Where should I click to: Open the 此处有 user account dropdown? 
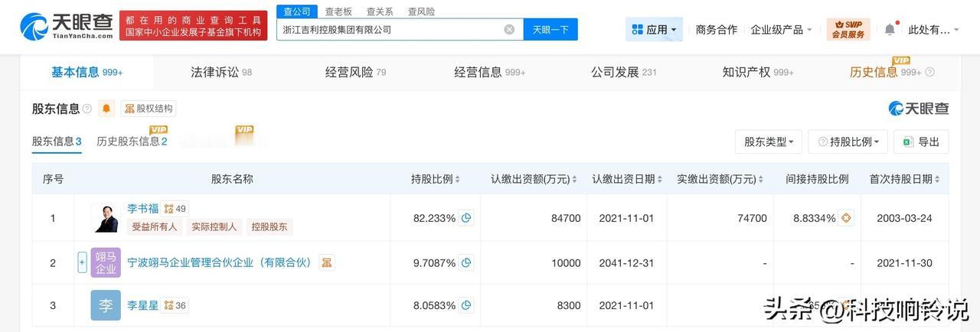pyautogui.click(x=933, y=30)
